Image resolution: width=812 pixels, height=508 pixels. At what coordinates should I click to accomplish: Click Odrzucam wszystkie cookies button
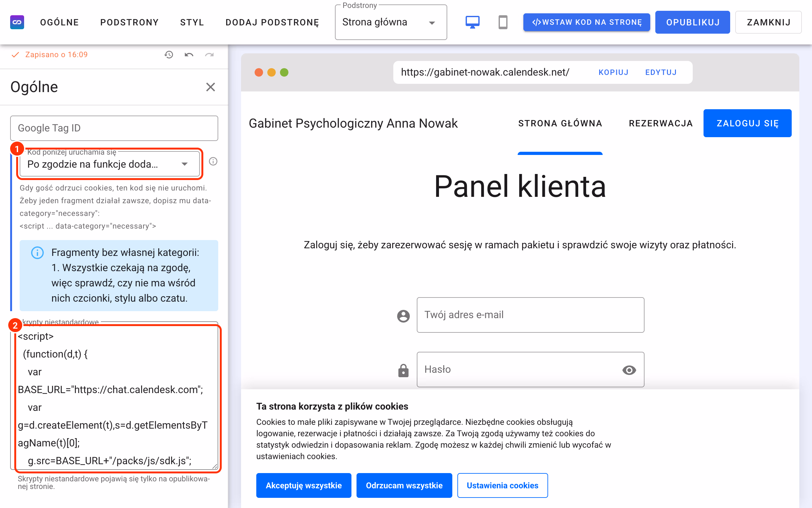click(404, 485)
